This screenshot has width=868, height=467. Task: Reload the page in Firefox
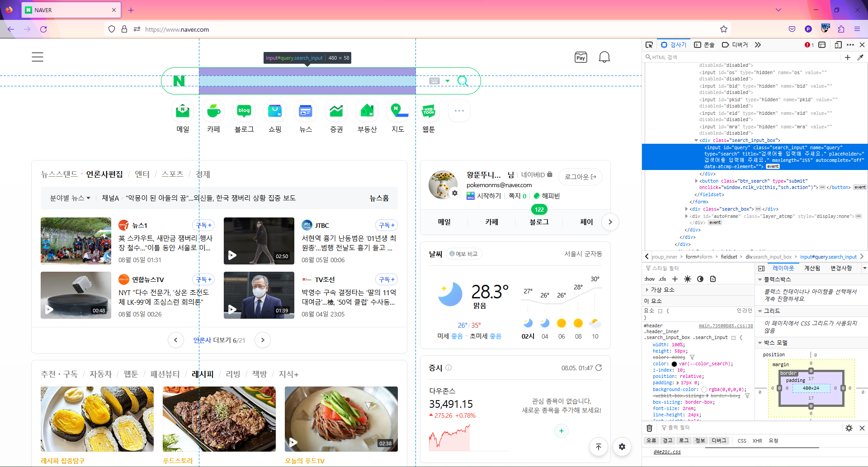coord(43,29)
